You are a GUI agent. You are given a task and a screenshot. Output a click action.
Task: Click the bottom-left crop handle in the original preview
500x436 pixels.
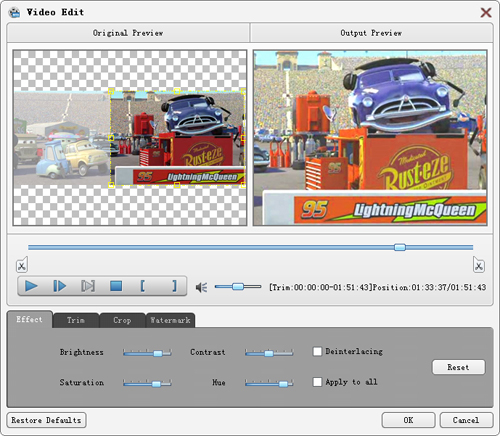(x=111, y=185)
